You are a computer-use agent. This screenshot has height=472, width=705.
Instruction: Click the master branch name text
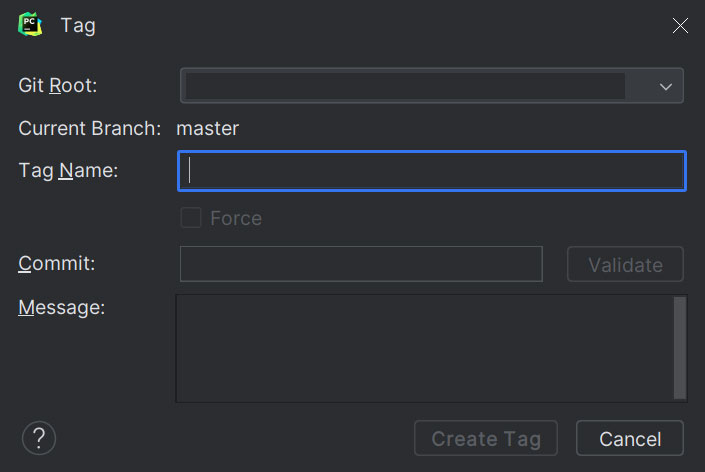208,128
